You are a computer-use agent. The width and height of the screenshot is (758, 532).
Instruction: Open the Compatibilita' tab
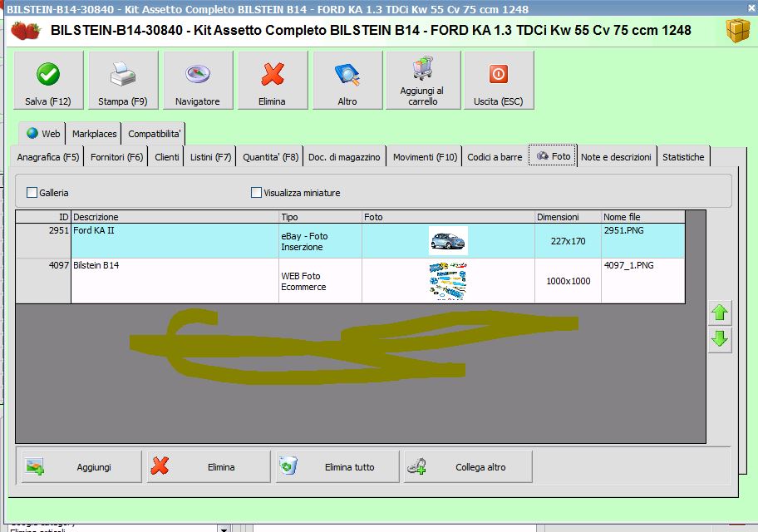(154, 134)
